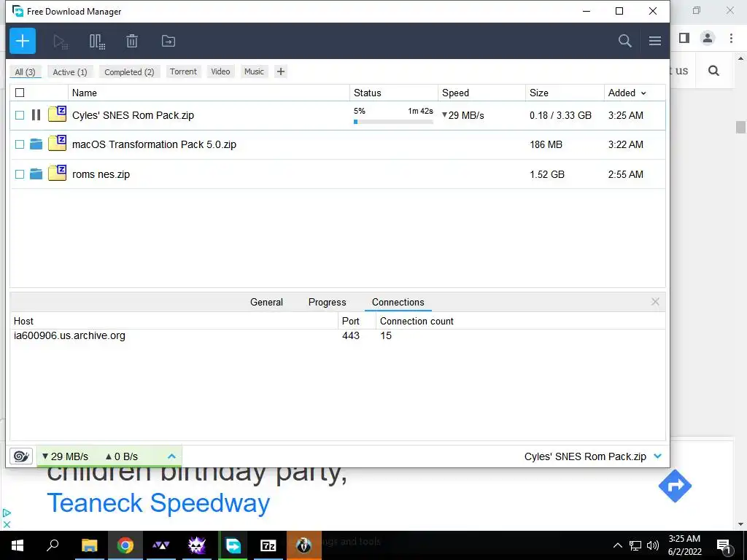Expand the Cyles' SNES Rom Pack.zip status dropdown
Image resolution: width=747 pixels, height=560 pixels.
[658, 456]
